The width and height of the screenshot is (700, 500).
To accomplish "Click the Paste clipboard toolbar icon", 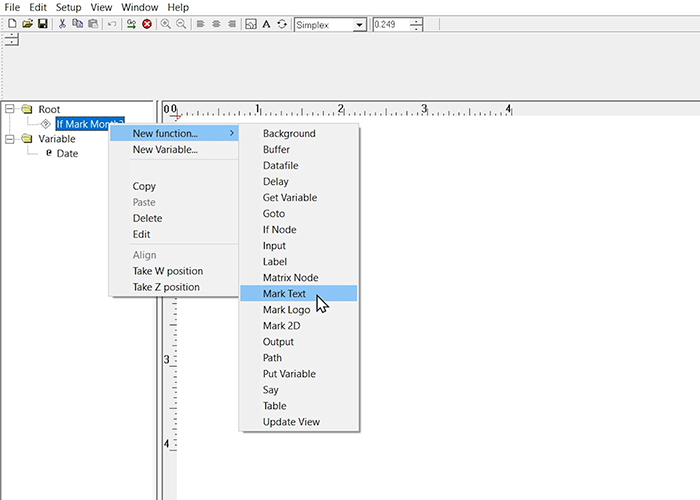I will [93, 24].
